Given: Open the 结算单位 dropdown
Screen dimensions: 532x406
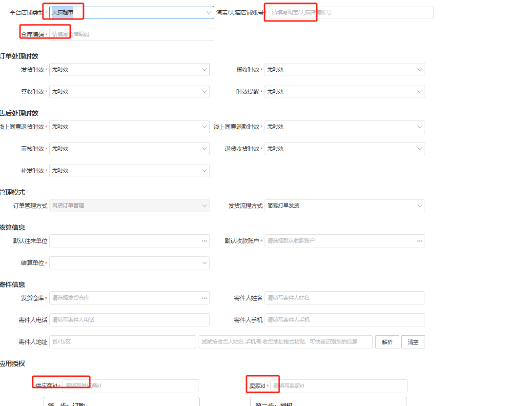Looking at the screenshot, I should click(x=130, y=263).
